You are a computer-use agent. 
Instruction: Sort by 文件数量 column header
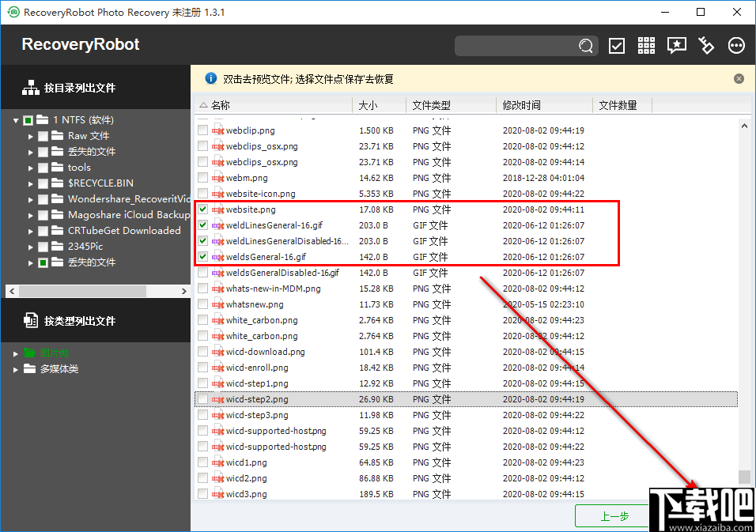click(x=622, y=105)
